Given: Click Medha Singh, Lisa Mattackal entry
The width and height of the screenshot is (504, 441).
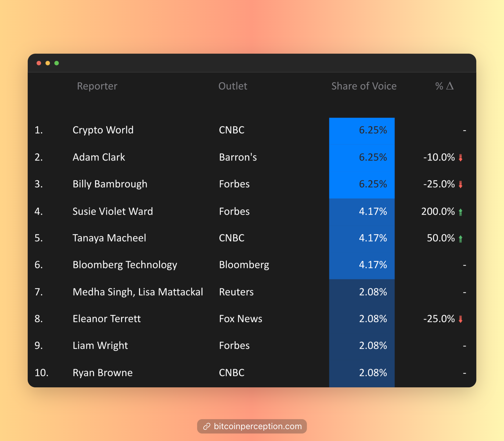Looking at the screenshot, I should [138, 292].
